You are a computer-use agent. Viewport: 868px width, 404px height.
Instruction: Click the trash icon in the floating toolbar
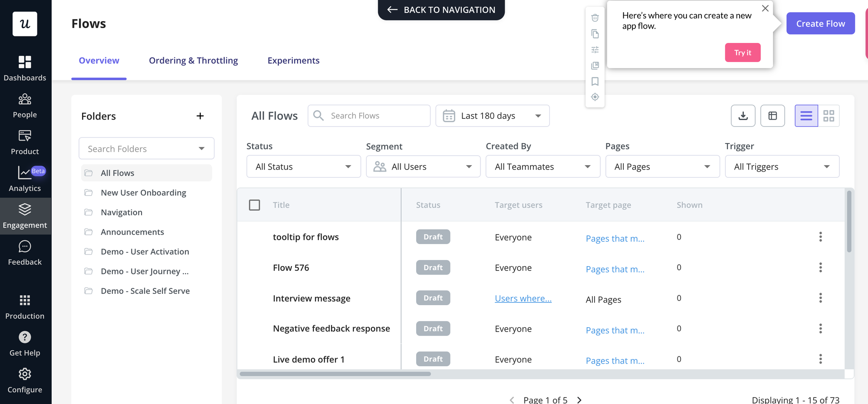tap(595, 18)
